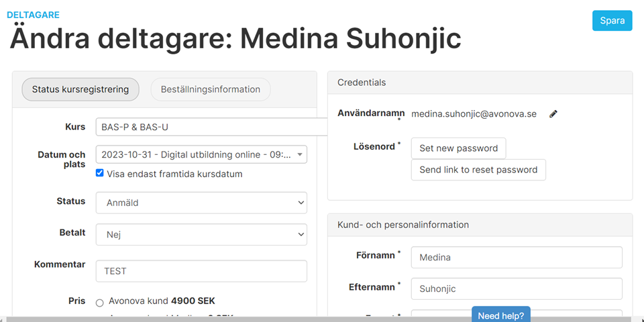Switch to the Beställningsinformation tab
Screen dimensions: 644x322
[210, 89]
